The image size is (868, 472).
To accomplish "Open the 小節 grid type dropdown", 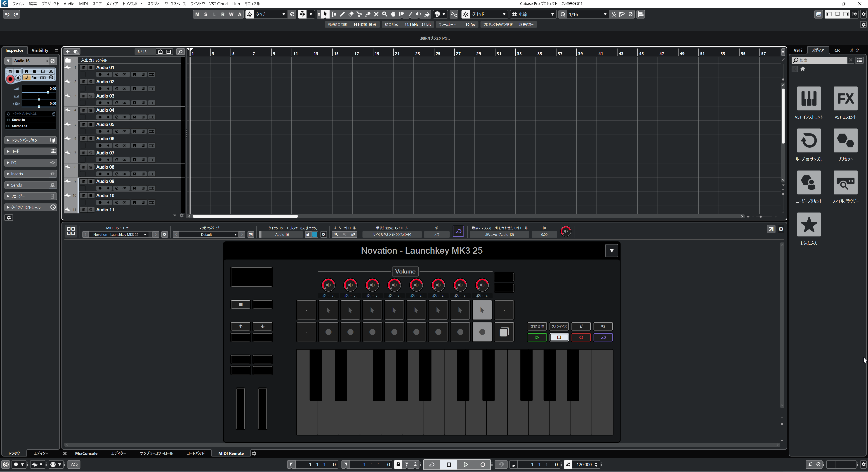I will click(x=533, y=14).
